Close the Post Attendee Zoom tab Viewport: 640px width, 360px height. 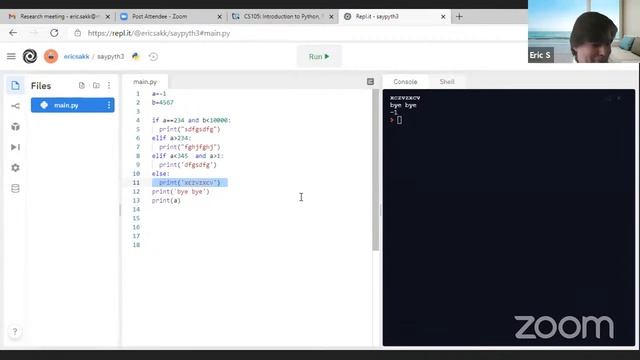coord(220,17)
